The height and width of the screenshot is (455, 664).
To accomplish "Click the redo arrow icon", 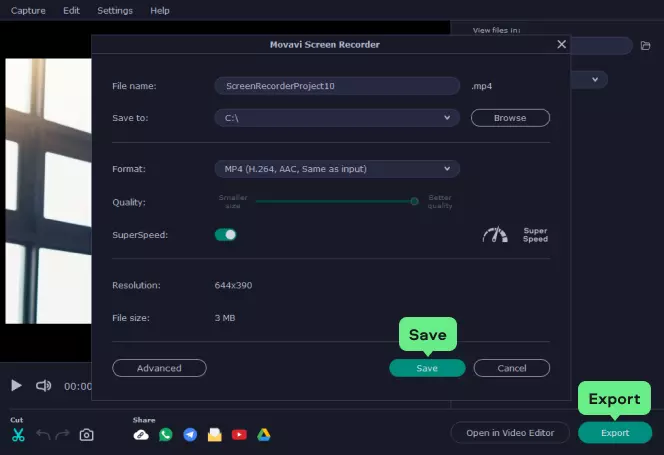I will (x=63, y=434).
